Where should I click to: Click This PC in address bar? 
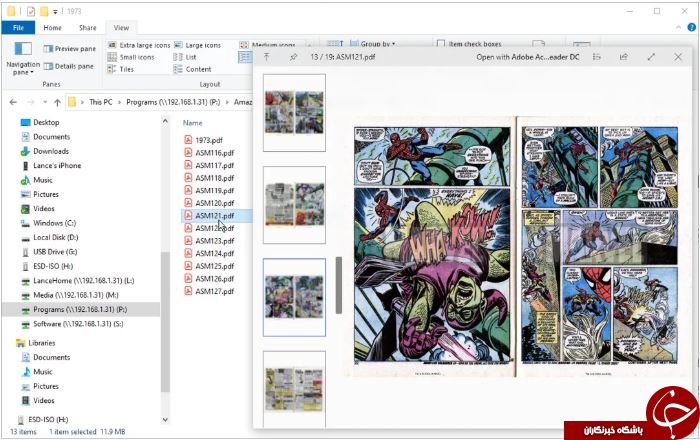[100, 102]
